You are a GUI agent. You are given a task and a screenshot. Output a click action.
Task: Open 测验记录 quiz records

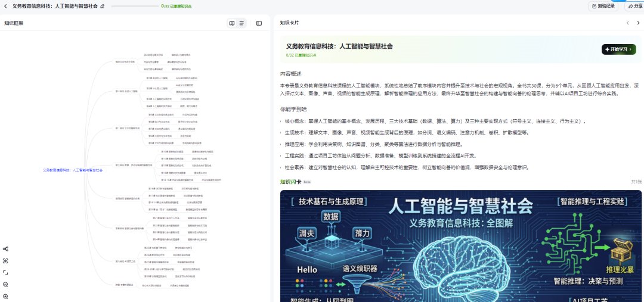603,6
